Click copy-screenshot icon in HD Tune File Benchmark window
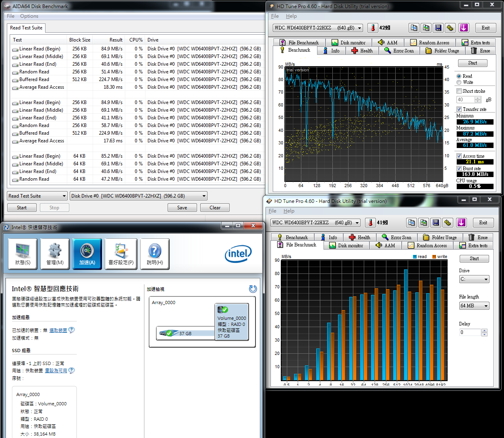The height and width of the screenshot is (438, 504). click(423, 223)
